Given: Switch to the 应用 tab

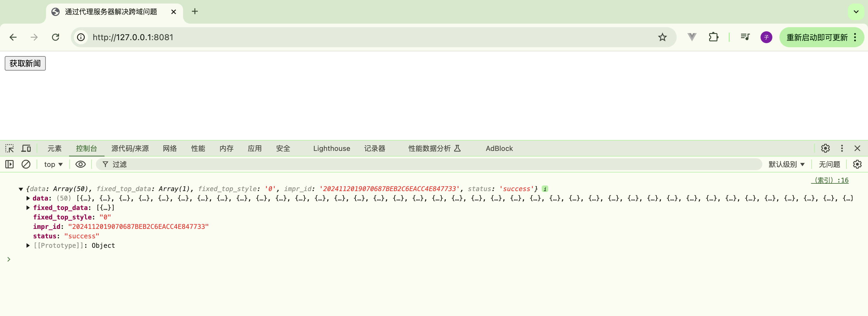Looking at the screenshot, I should (255, 148).
